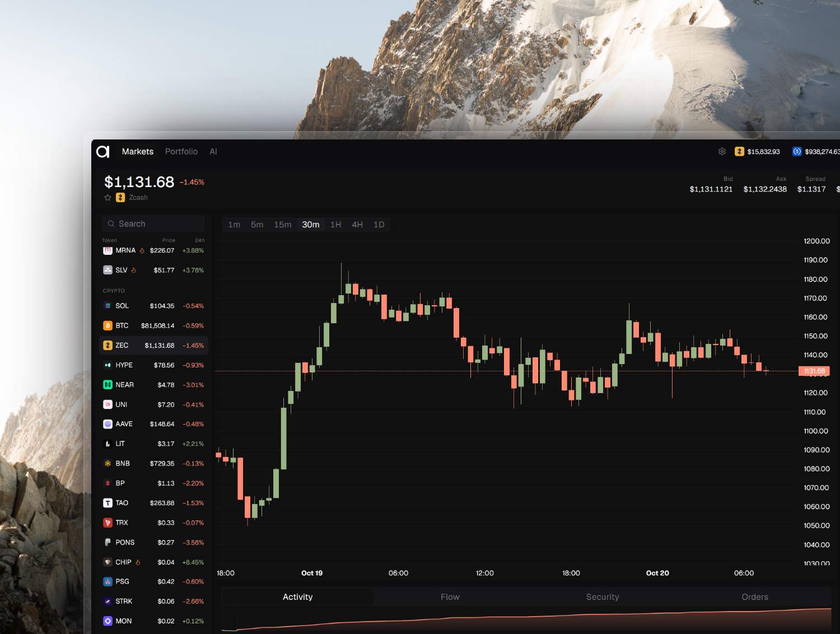The image size is (840, 634).
Task: Click the Zcash balance icon $15,832.93
Action: 739,152
